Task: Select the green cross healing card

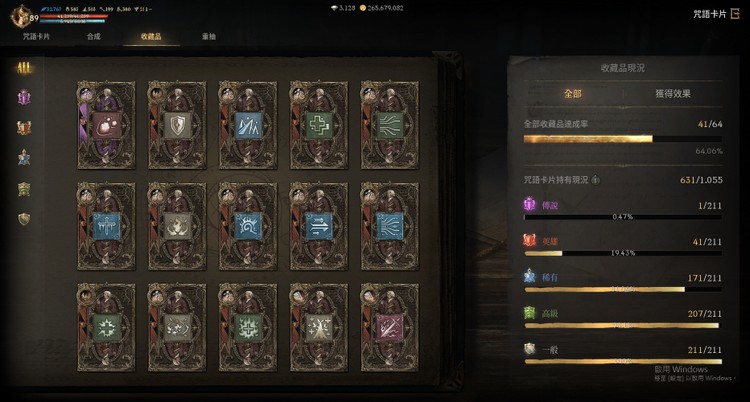Action: coord(319,125)
